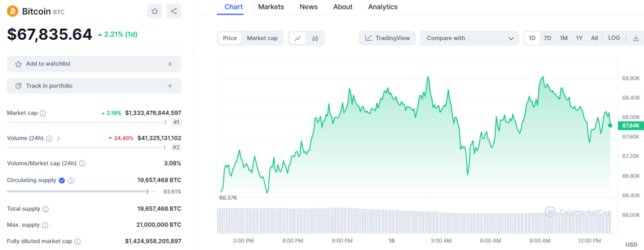The image size is (644, 250).
Task: Open the share icon button
Action: [174, 11]
